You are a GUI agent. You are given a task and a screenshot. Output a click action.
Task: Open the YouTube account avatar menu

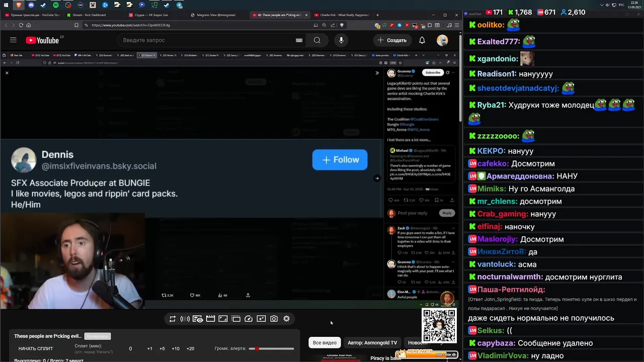tap(442, 40)
